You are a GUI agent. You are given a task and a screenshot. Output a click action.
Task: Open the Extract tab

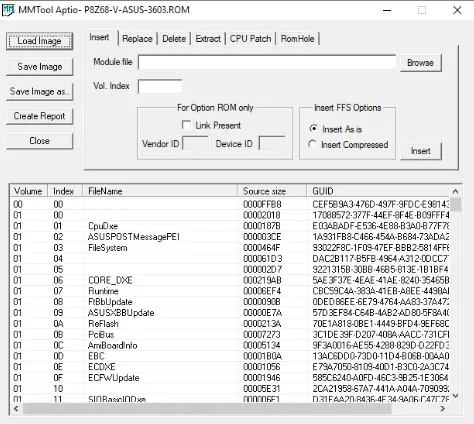[208, 39]
